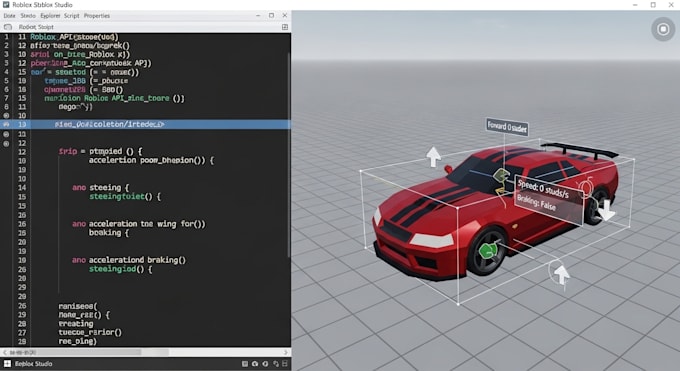The height and width of the screenshot is (371, 680).
Task: Select the green handle on the front wheel
Action: [488, 251]
